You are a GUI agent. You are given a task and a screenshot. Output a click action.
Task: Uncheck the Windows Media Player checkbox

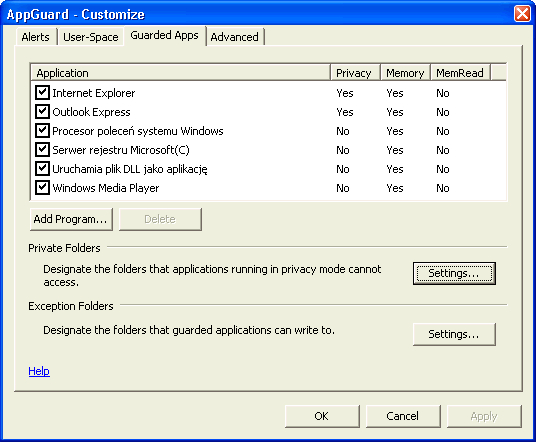(42, 188)
